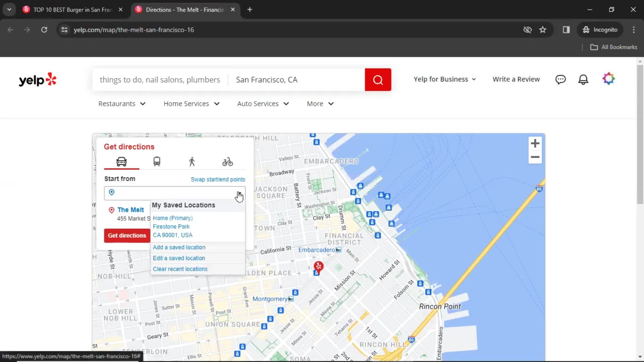Select Add a saved location

[179, 247]
